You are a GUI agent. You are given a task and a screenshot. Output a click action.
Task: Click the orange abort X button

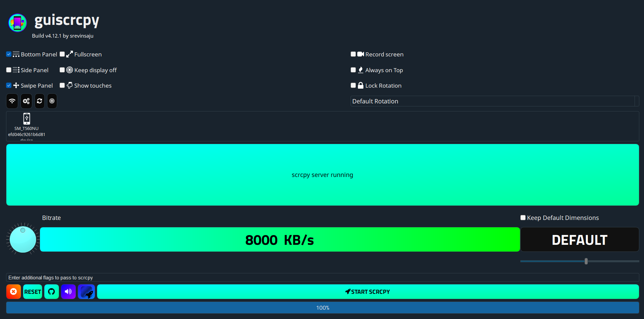13,291
